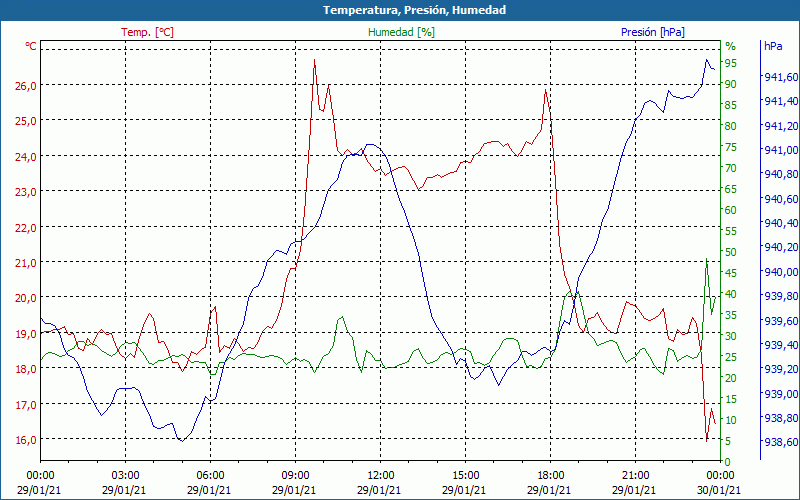Click the '21,0' temperature axis value
800x500 pixels.
tap(26, 263)
